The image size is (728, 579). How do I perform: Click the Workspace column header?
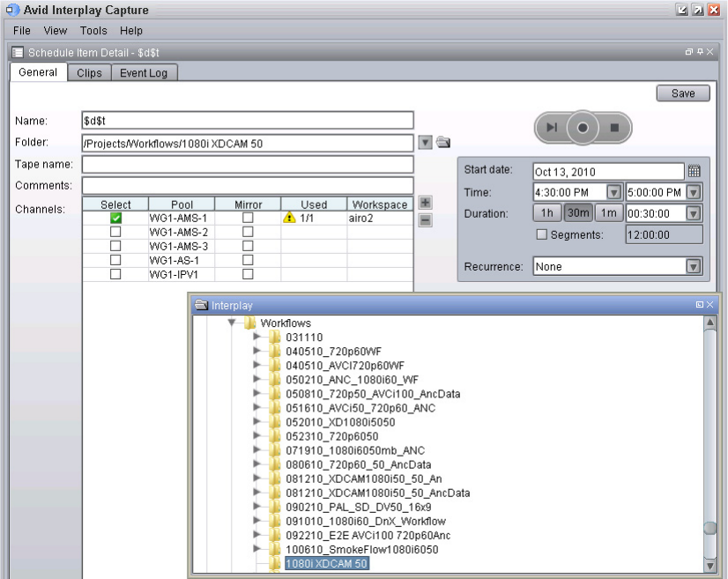pos(380,204)
